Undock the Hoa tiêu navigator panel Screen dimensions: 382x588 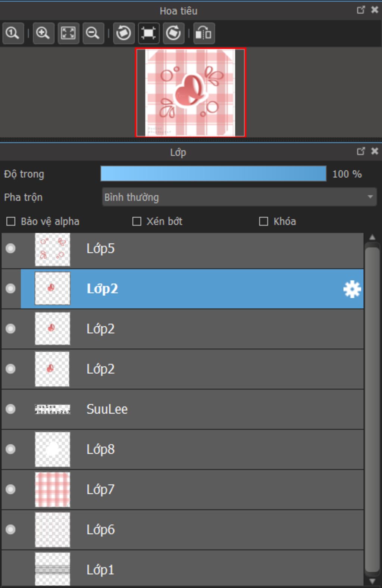click(x=361, y=10)
